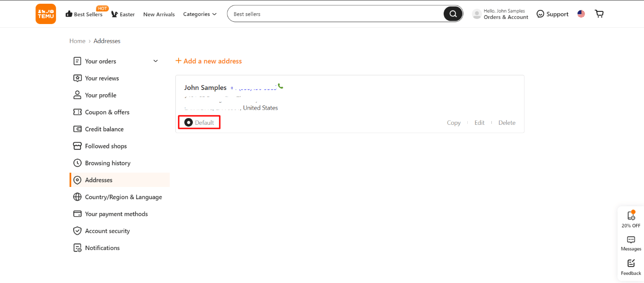The image size is (644, 283).
Task: Click the search magnifier button
Action: [453, 14]
